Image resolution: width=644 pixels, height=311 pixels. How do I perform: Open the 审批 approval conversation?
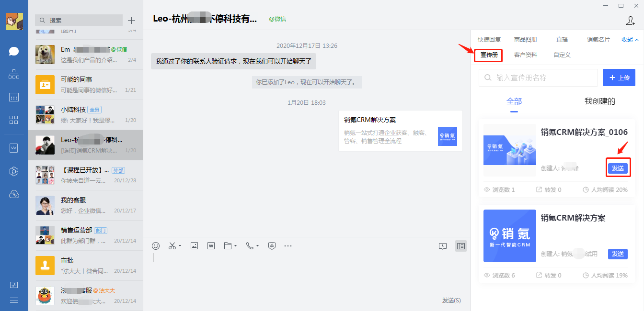tap(86, 266)
